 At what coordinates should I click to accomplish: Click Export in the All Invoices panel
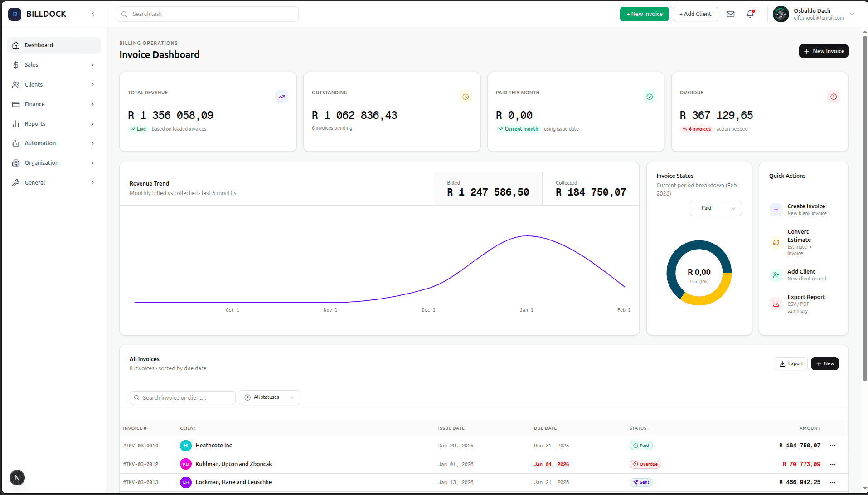click(x=791, y=363)
